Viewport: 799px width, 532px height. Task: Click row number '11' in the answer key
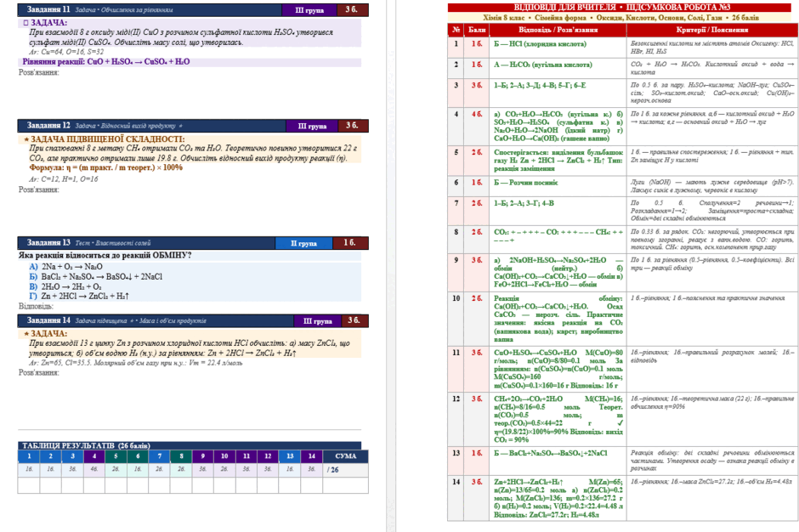[456, 352]
